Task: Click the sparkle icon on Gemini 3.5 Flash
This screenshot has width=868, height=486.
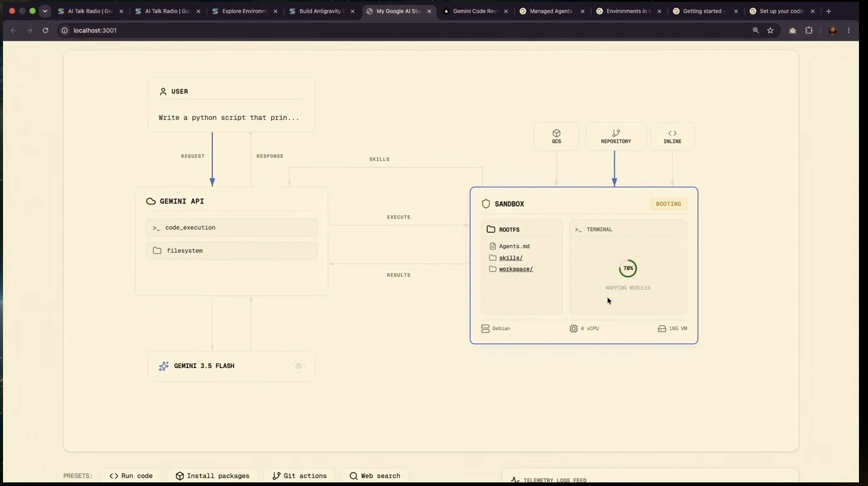Action: (x=163, y=366)
